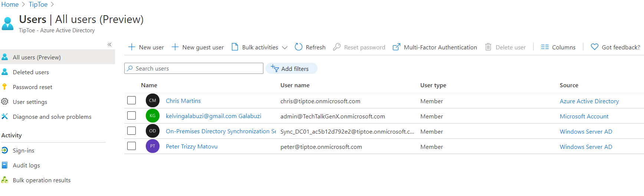The image size is (644, 196).
Task: Click the TipToe breadcrumb link
Action: point(38,4)
